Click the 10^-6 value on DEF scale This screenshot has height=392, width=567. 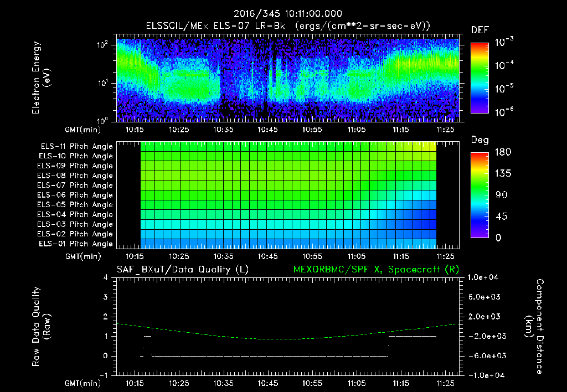[x=504, y=112]
